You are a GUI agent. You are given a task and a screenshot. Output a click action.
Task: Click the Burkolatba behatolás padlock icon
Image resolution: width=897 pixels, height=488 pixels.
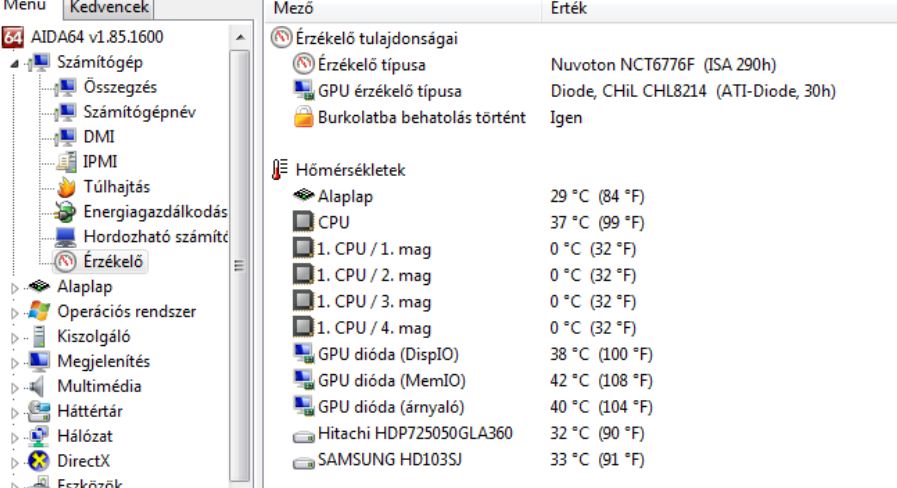pos(304,117)
